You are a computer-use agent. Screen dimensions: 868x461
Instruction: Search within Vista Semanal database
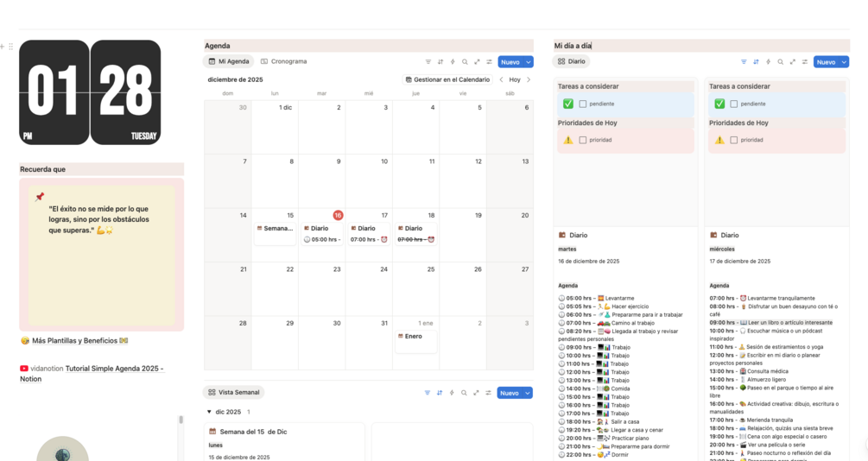(463, 393)
